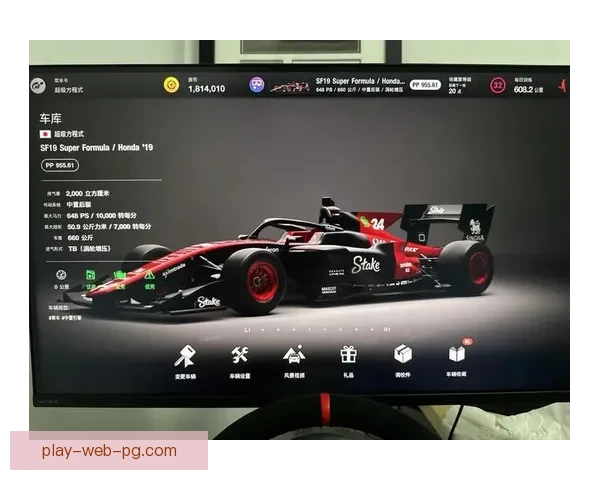The image size is (600, 480).
Task: Click the top bar title SF19 Super Formula / Honda...
Action: 360,81
